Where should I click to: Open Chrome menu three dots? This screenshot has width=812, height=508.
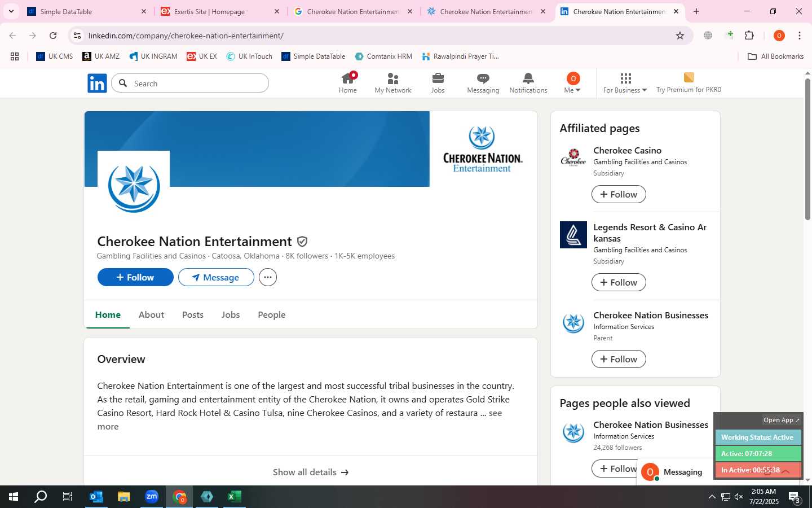(x=800, y=36)
